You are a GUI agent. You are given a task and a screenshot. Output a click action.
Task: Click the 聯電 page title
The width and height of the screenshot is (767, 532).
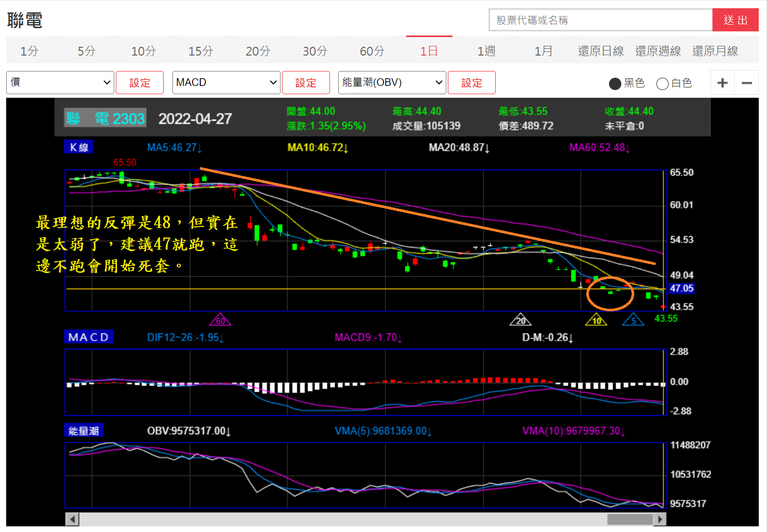(25, 21)
